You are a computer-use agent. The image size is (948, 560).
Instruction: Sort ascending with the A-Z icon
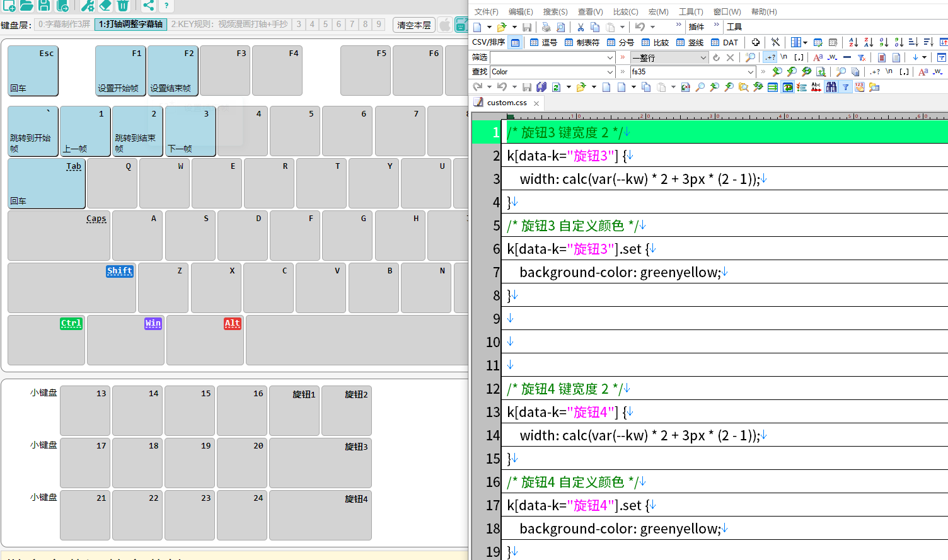pyautogui.click(x=853, y=42)
